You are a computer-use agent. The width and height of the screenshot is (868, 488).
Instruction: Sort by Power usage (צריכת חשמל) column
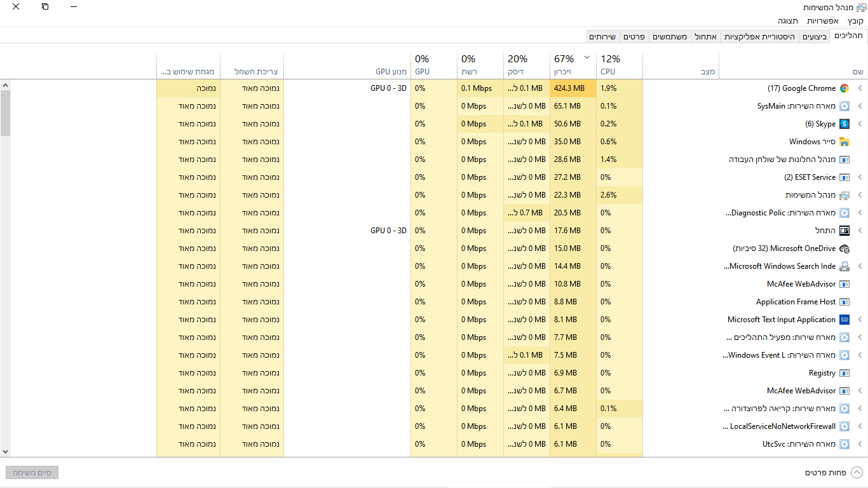tap(252, 65)
